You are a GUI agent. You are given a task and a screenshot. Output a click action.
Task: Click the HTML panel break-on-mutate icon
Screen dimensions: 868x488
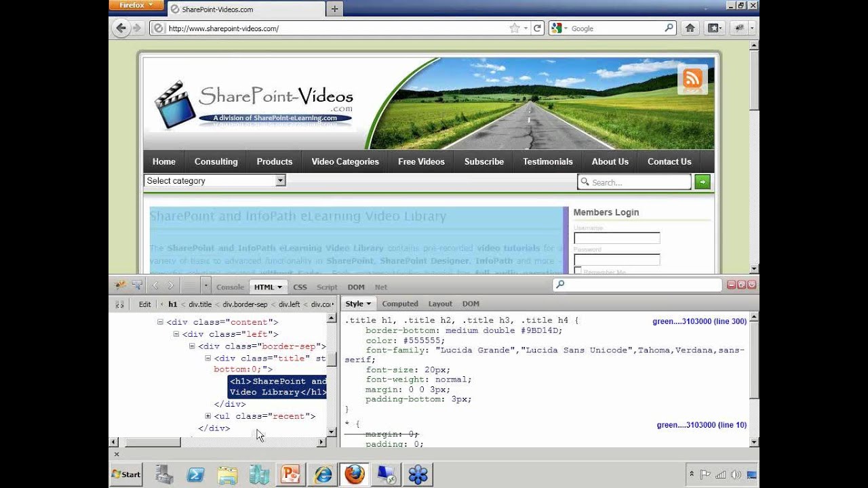pos(119,304)
